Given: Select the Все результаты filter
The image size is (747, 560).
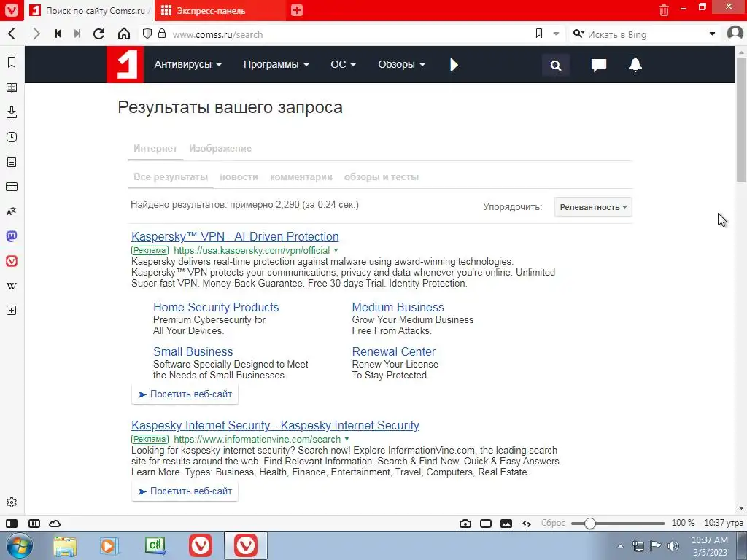Looking at the screenshot, I should tap(171, 177).
